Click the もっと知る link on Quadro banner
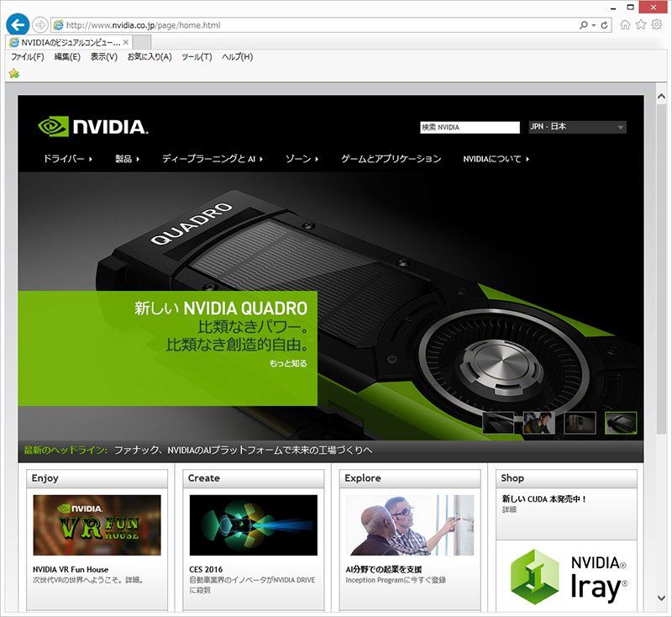Screen dimensions: 672x617 tap(288, 363)
